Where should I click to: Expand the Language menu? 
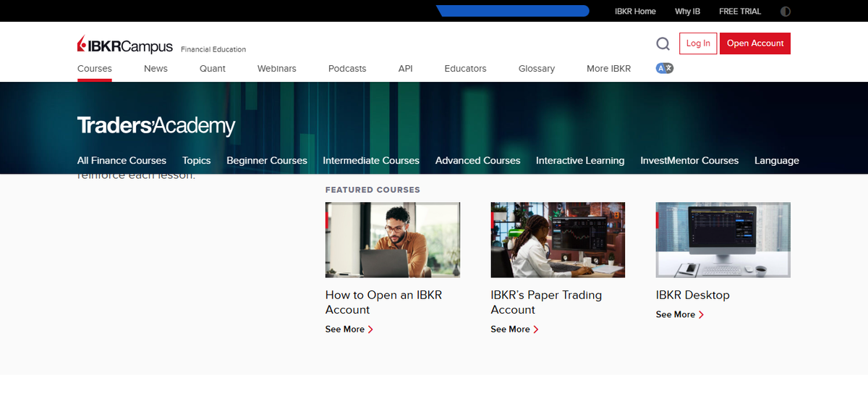coord(777,161)
